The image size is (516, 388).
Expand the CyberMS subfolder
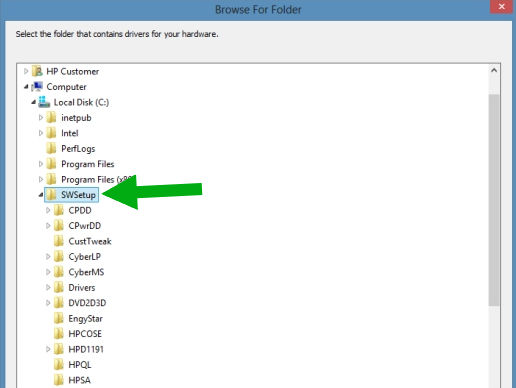[x=48, y=272]
